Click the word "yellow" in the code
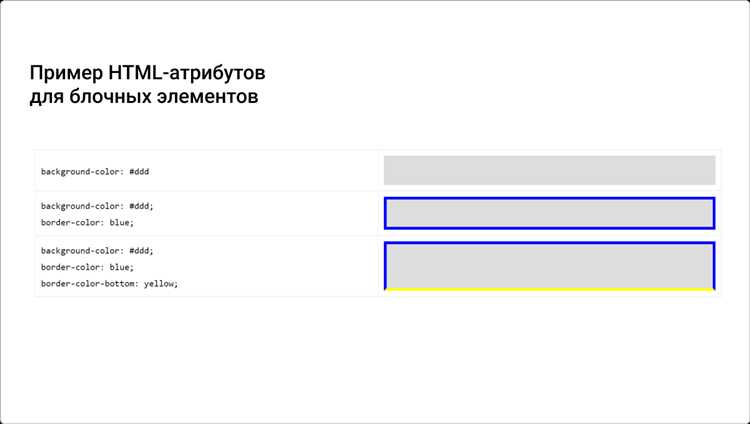Image resolution: width=750 pixels, height=424 pixels. pyautogui.click(x=159, y=283)
